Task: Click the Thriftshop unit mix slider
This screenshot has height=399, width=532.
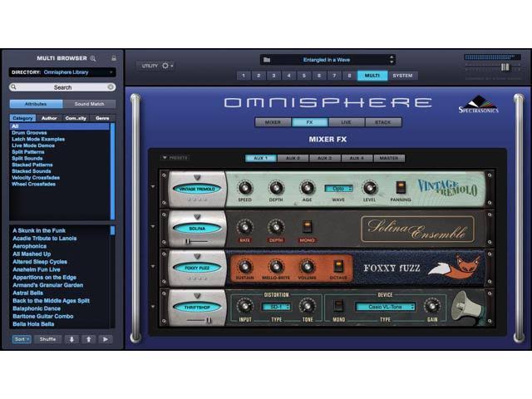Action: [209, 320]
